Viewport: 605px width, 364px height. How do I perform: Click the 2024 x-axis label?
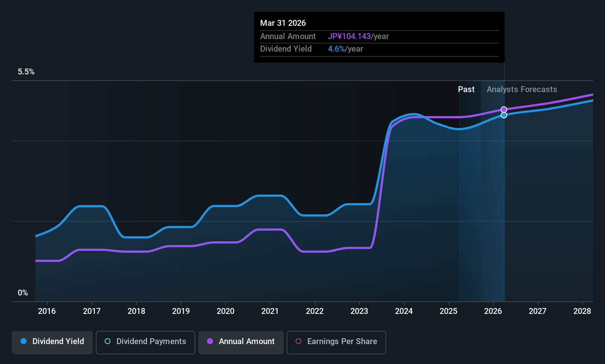tap(404, 311)
